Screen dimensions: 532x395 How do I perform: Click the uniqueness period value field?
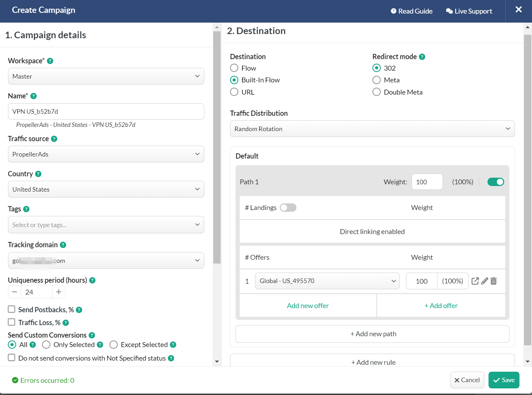click(37, 292)
